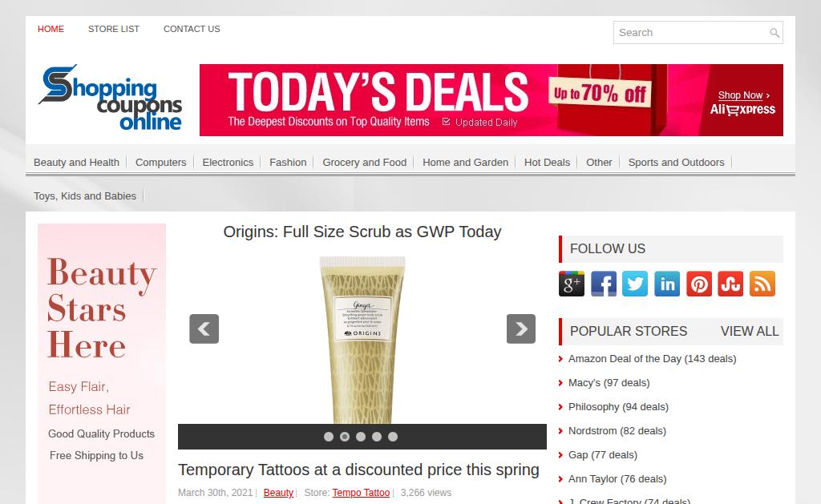
Task: Select the third slider dot
Action: tap(361, 437)
